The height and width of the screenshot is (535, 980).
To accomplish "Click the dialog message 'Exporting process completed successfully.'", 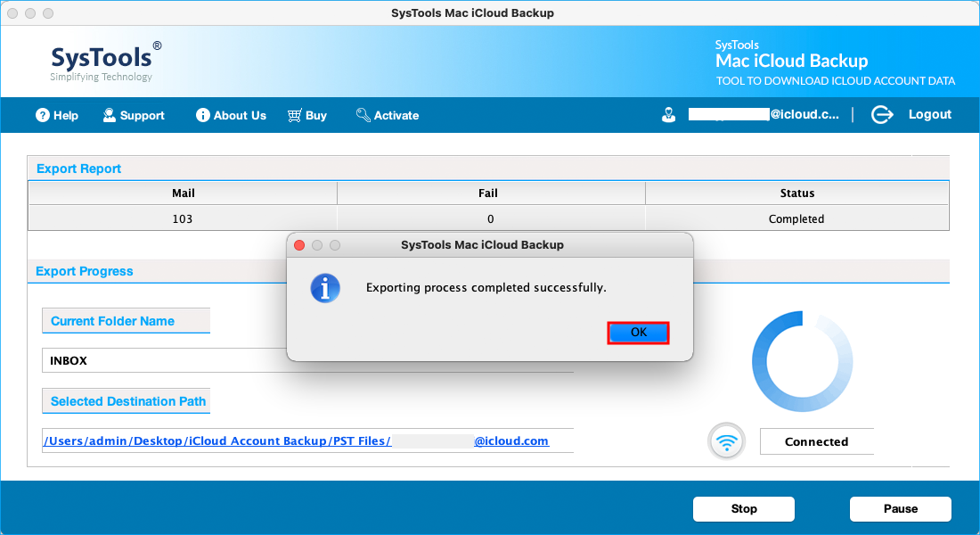I will pos(486,288).
